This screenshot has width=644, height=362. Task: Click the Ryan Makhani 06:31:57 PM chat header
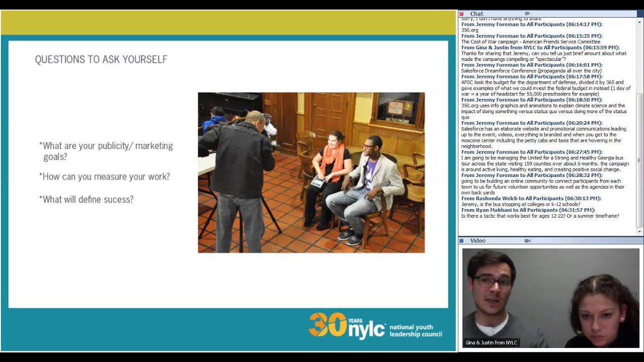pyautogui.click(x=528, y=210)
